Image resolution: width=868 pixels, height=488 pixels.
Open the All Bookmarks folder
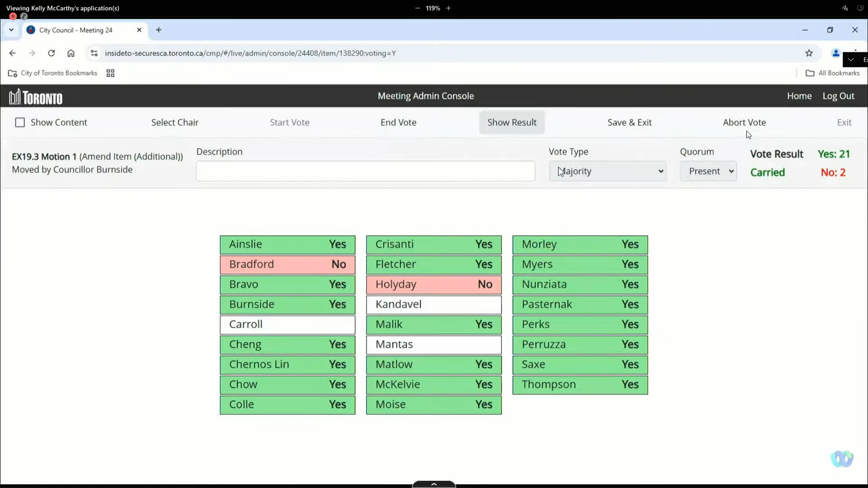[833, 73]
